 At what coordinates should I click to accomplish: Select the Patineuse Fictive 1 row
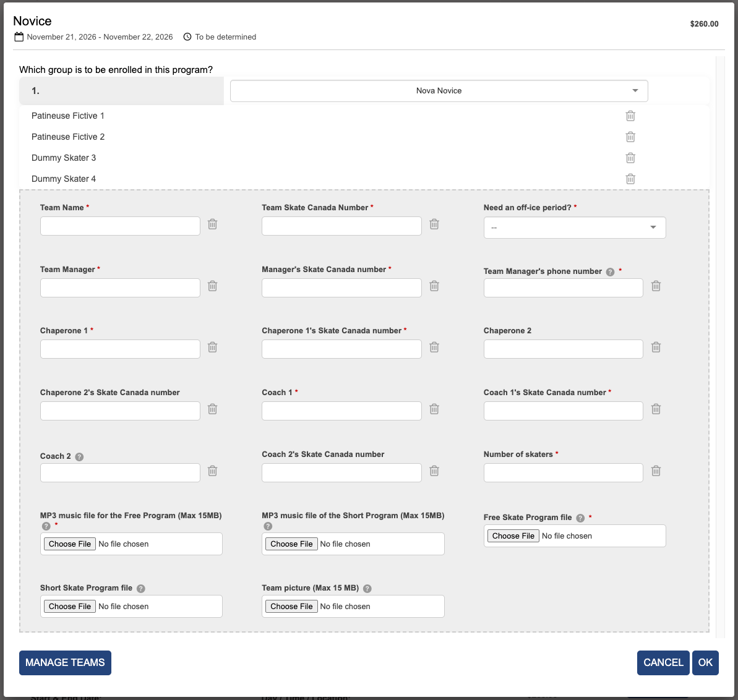point(364,116)
